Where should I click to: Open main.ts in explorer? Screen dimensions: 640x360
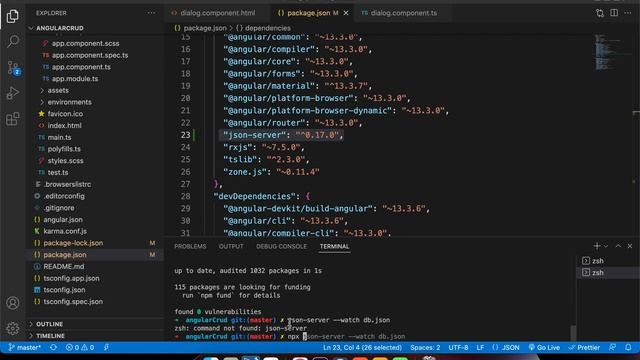pos(59,138)
